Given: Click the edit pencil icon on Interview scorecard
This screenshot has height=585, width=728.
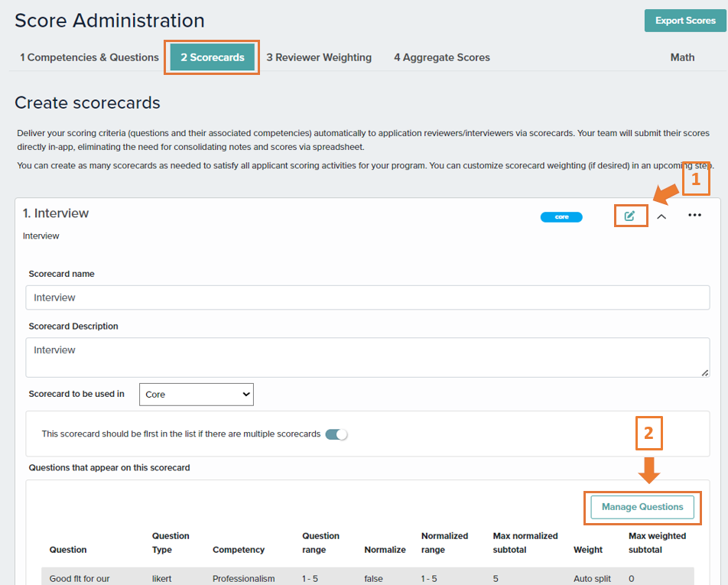Looking at the screenshot, I should [x=629, y=216].
